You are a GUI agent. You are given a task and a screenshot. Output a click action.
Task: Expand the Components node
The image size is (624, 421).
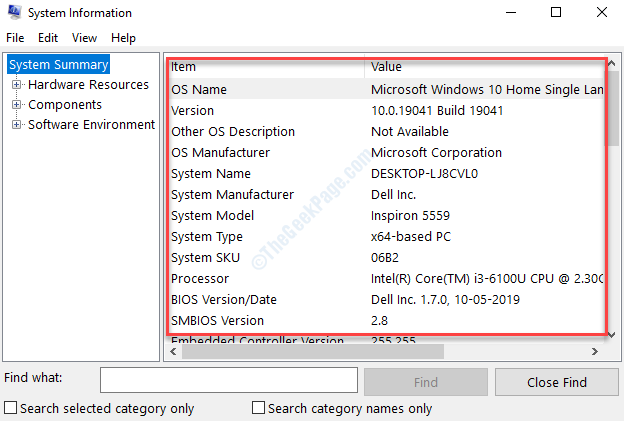pos(16,105)
